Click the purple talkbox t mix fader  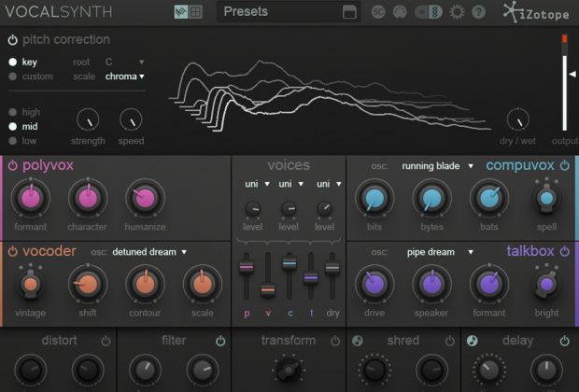pos(311,277)
